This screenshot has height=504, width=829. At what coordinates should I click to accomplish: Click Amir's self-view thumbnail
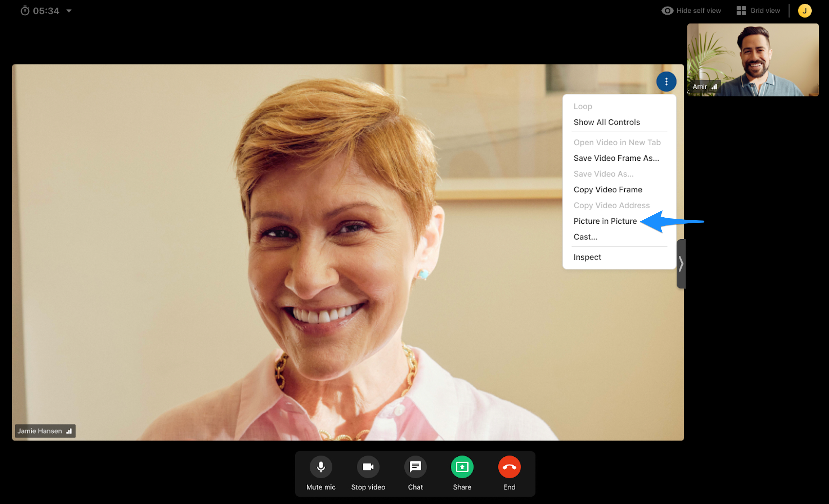[x=753, y=60]
